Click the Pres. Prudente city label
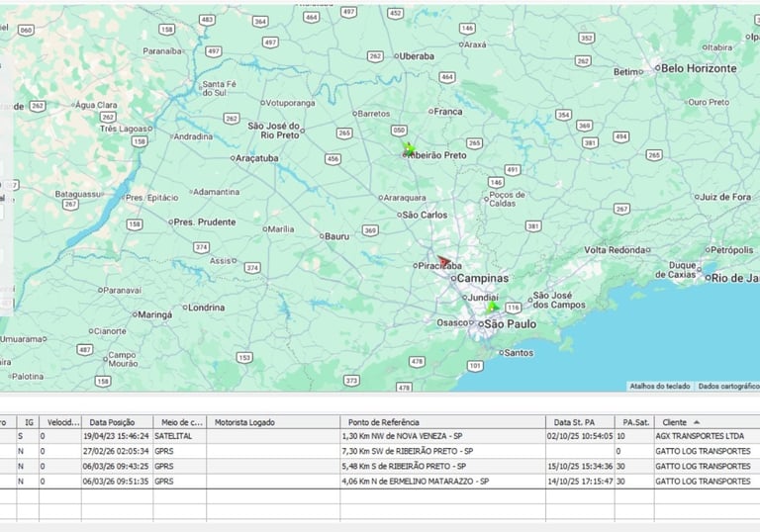The image size is (760, 532). [205, 222]
